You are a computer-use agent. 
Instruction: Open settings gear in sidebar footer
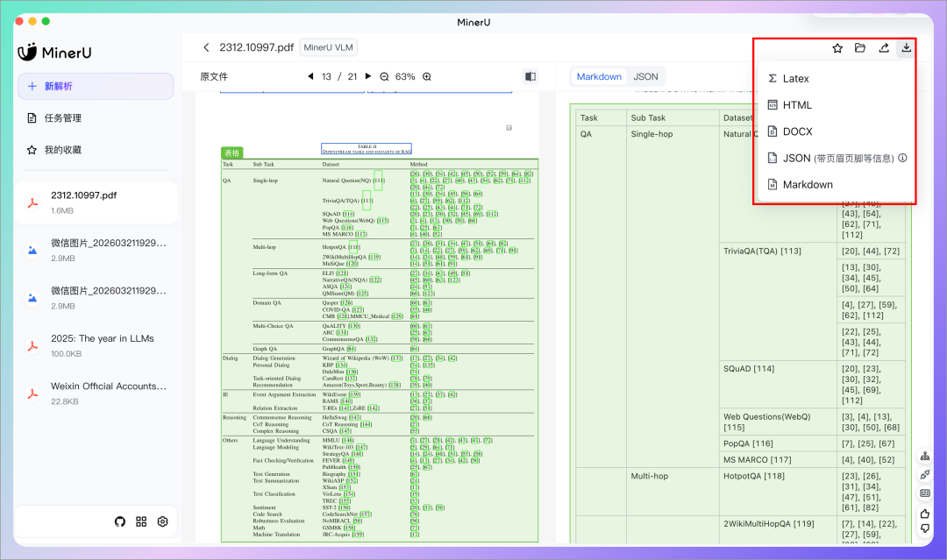pos(162,521)
